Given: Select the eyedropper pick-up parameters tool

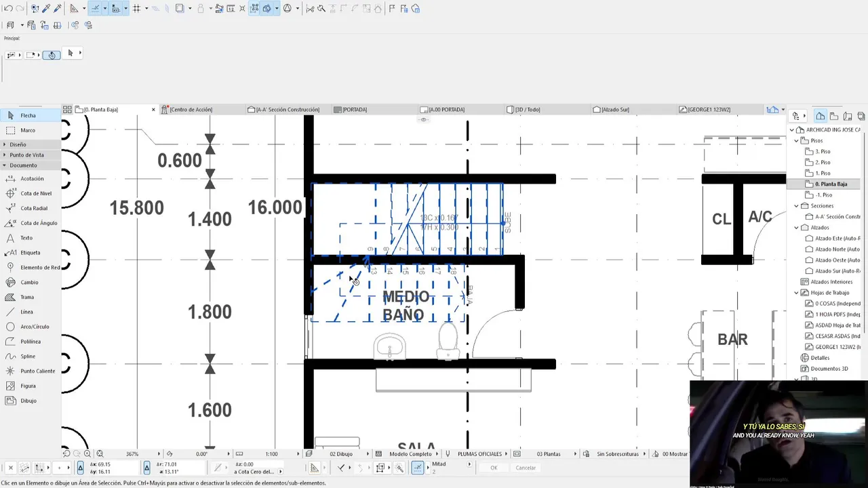Looking at the screenshot, I should [46, 9].
